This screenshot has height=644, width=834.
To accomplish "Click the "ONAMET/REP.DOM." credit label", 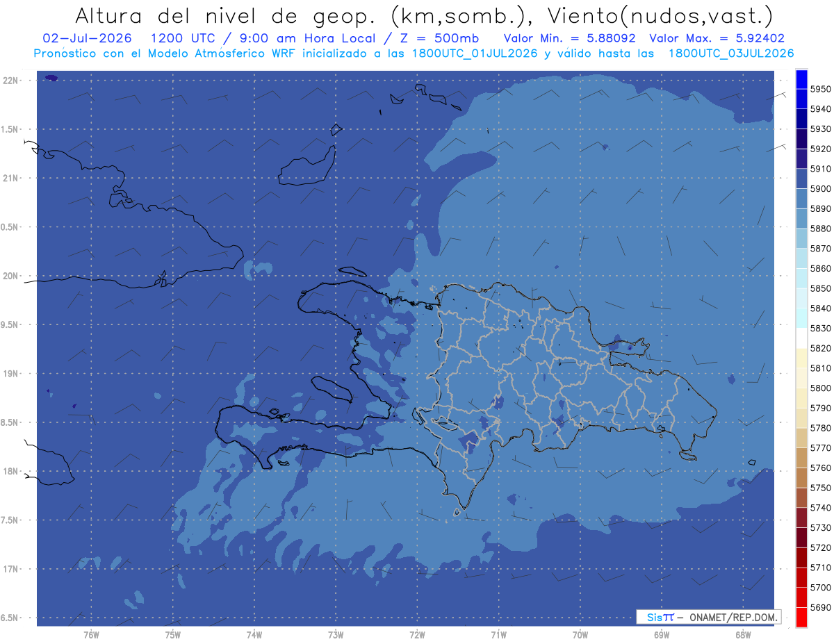I will click(733, 617).
